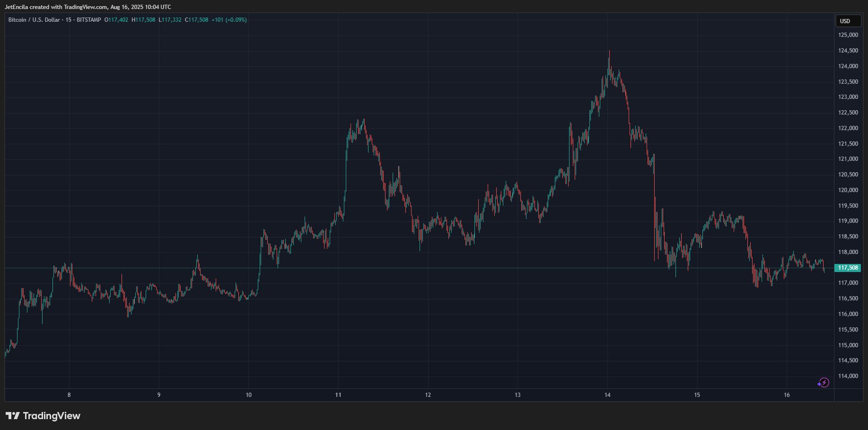Screen dimensions: 868x430
Task: Click the 122,000 price axis label
Action: point(848,128)
